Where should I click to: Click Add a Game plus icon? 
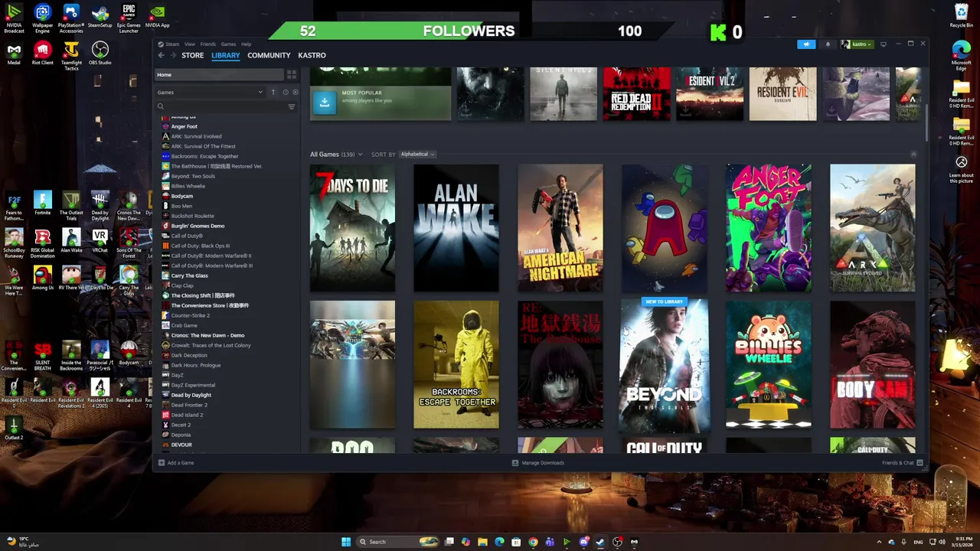(162, 462)
